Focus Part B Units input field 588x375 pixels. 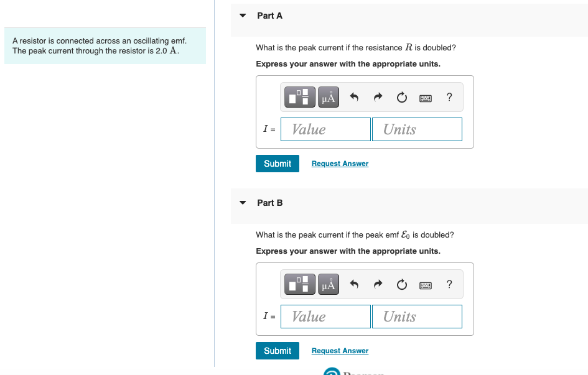pos(417,317)
